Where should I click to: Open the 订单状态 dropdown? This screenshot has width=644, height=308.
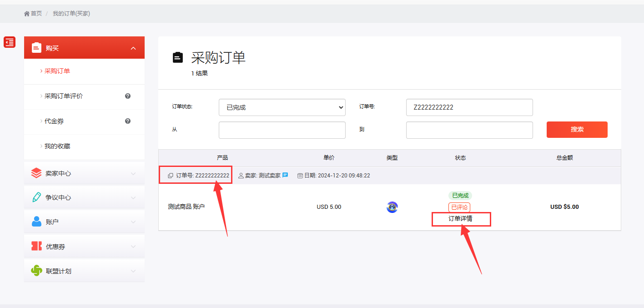point(282,107)
